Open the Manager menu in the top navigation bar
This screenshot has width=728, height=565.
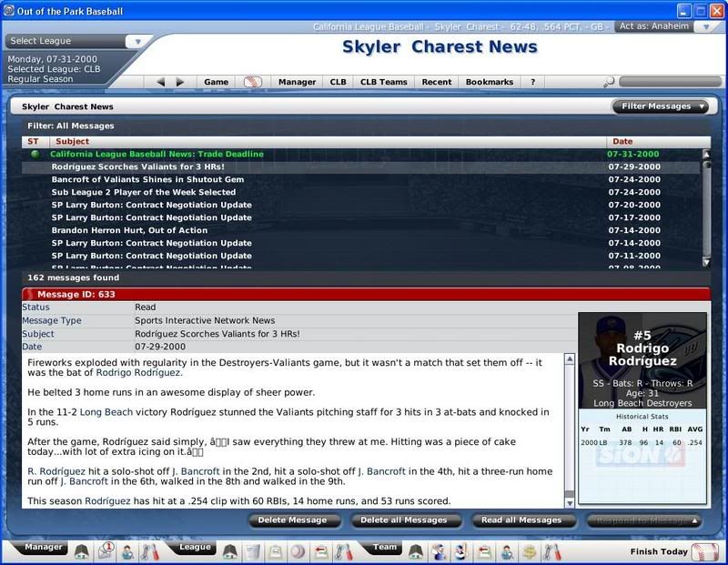(x=298, y=82)
